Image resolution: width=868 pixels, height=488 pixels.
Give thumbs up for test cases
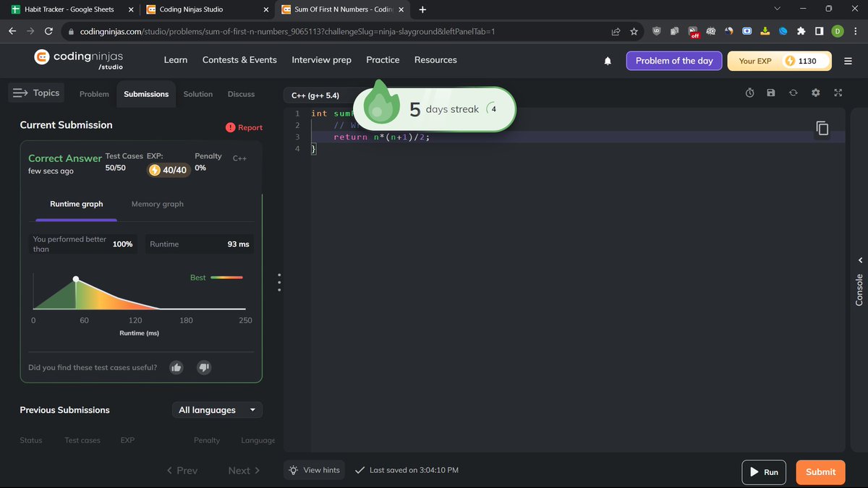(x=176, y=367)
